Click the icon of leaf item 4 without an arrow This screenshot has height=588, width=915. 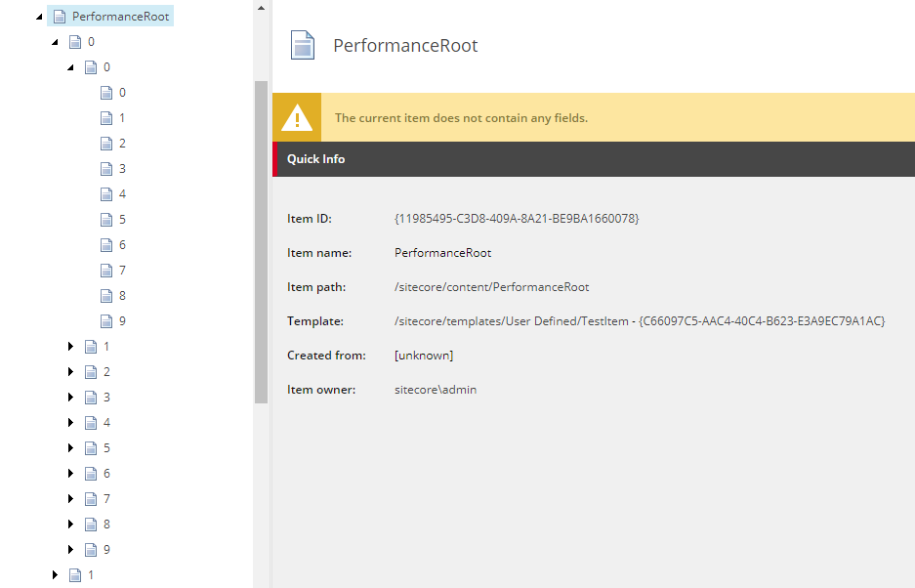[x=106, y=194]
